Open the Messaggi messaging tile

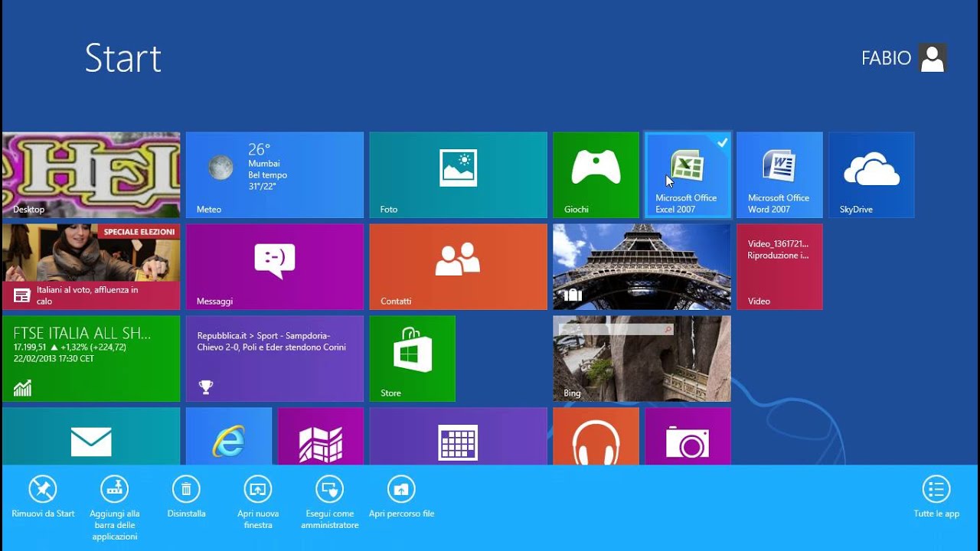pyautogui.click(x=275, y=267)
